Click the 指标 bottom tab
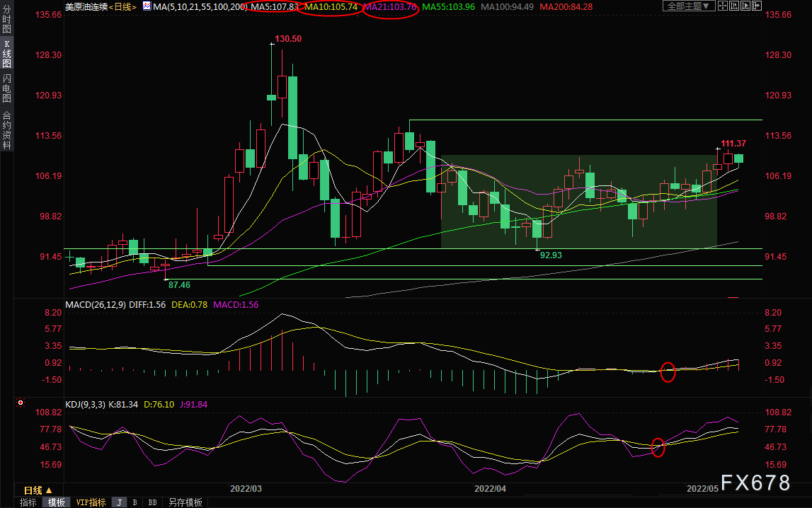 (x=28, y=502)
